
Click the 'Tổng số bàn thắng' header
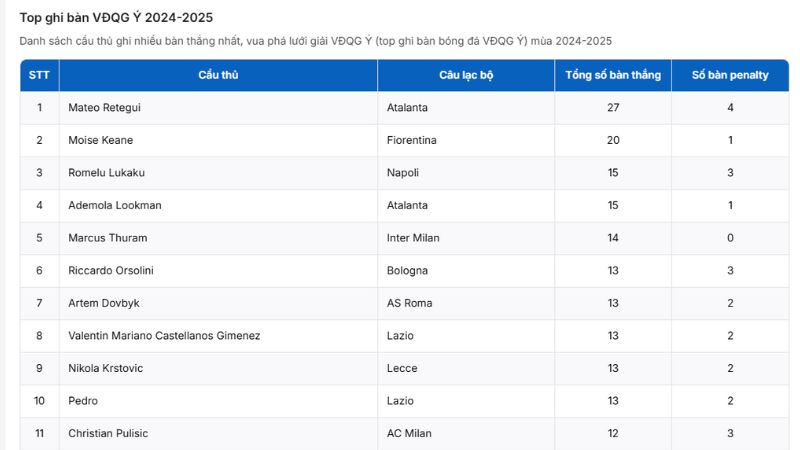613,75
